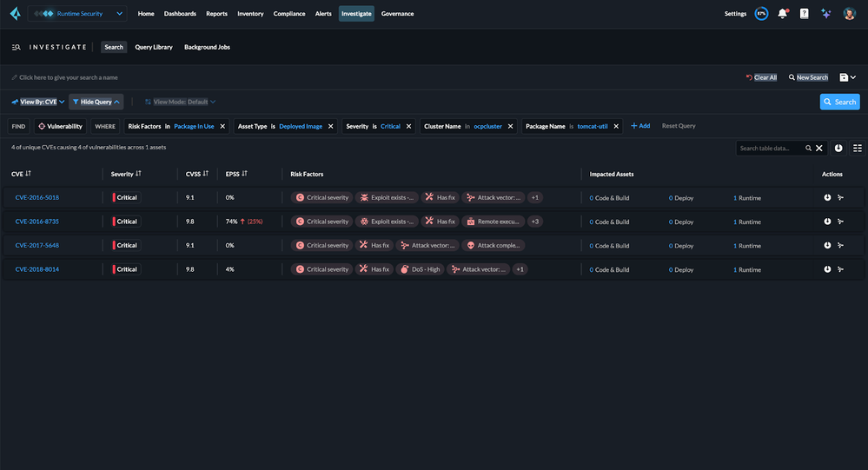Download the table data using the toolbar icon
Screen dimensions: 868x470
(x=838, y=149)
